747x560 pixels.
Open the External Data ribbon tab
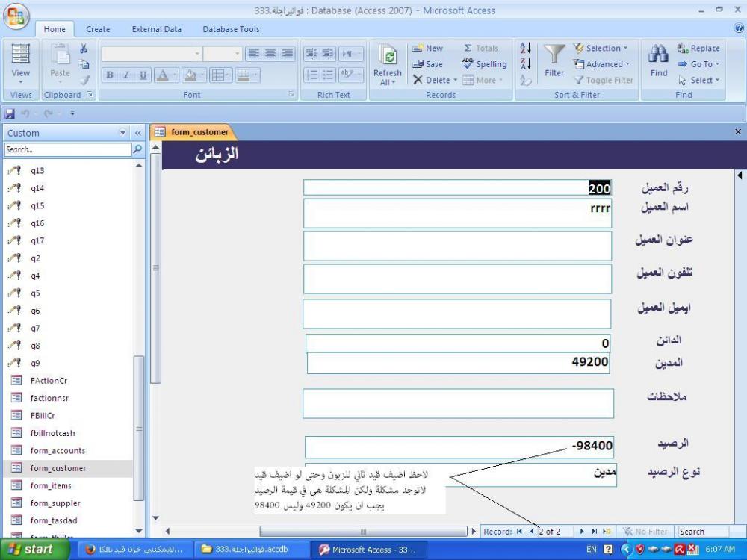tap(157, 29)
